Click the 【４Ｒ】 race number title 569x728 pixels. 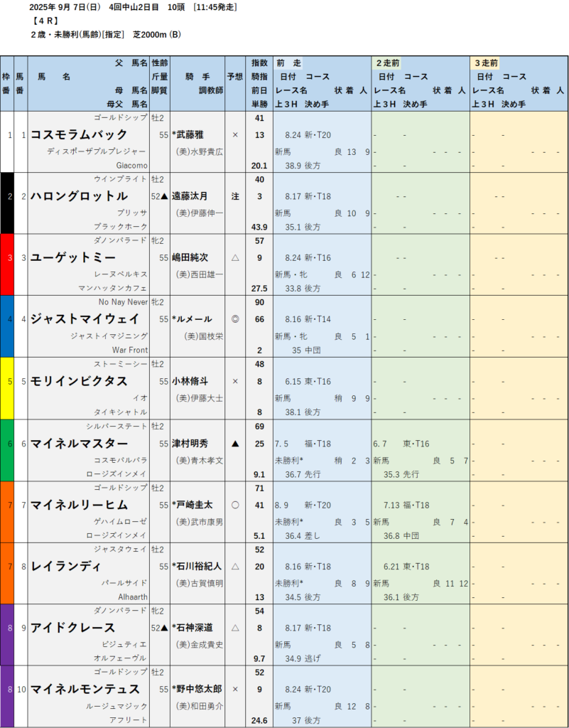tap(45, 21)
